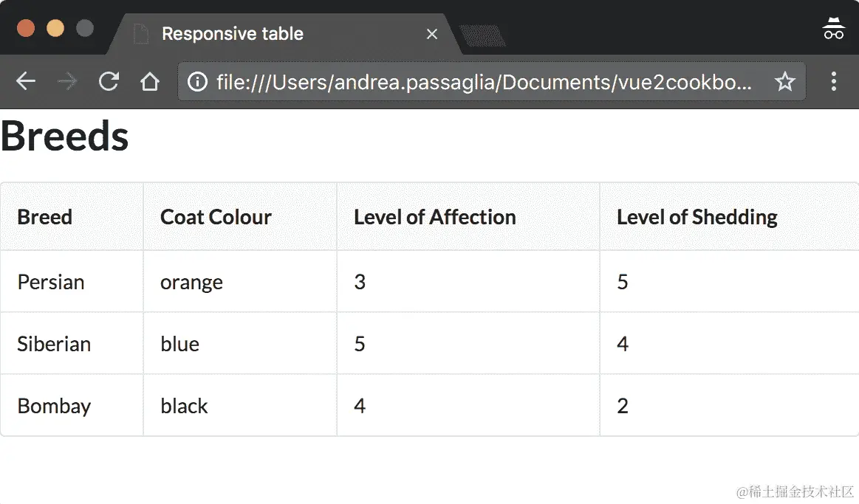Go to the browser home page
859x504 pixels.
(x=150, y=81)
